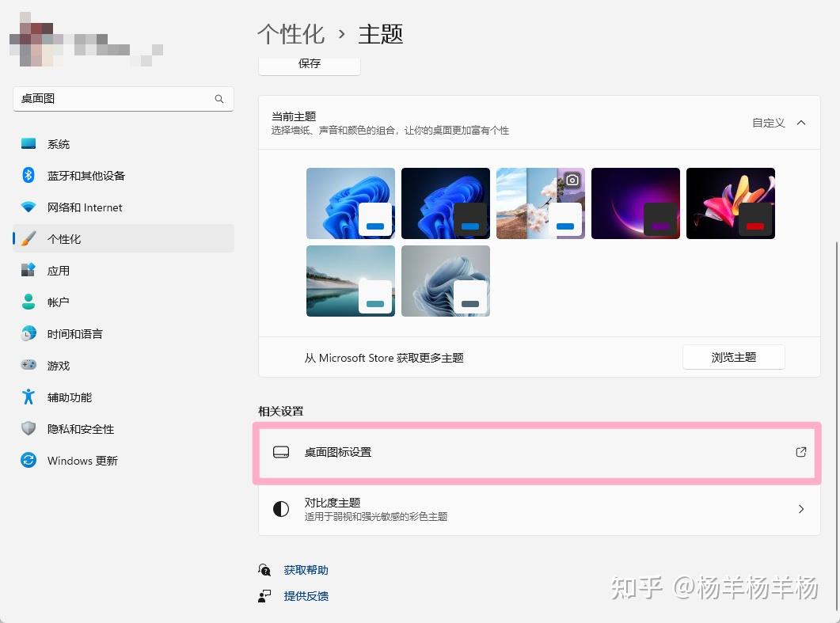Open 帐户 settings category
840x623 pixels.
(x=124, y=302)
